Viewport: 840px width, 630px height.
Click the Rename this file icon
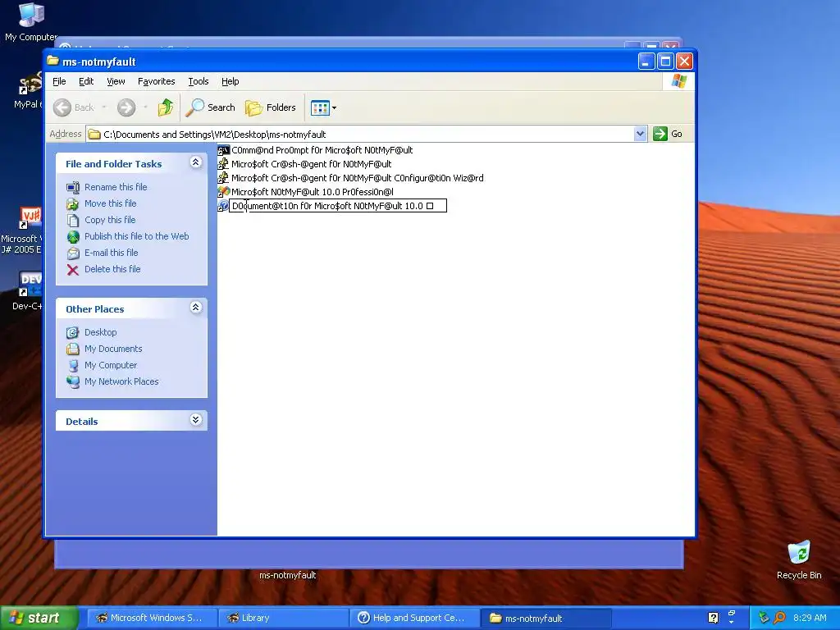coord(73,188)
